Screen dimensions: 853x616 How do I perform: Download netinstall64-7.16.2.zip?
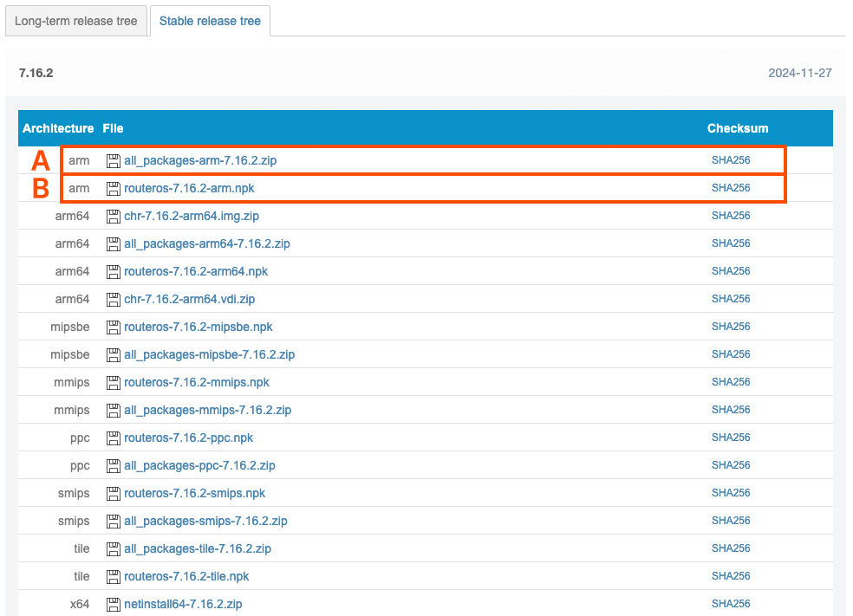pyautogui.click(x=183, y=605)
